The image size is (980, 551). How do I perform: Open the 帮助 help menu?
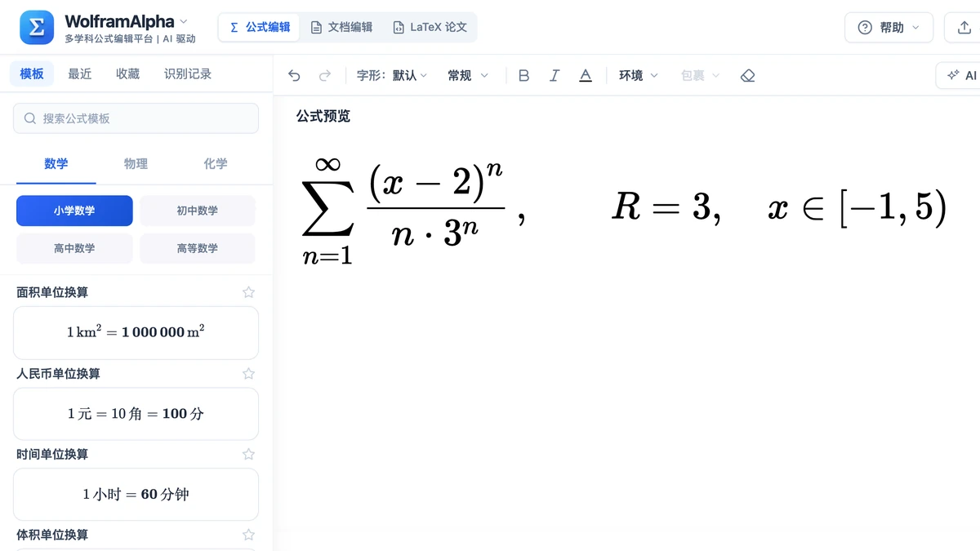(x=889, y=28)
